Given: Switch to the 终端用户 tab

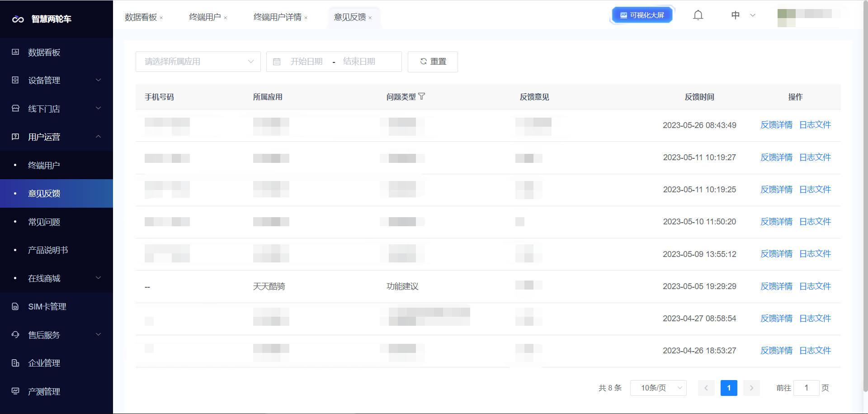Looking at the screenshot, I should point(205,17).
